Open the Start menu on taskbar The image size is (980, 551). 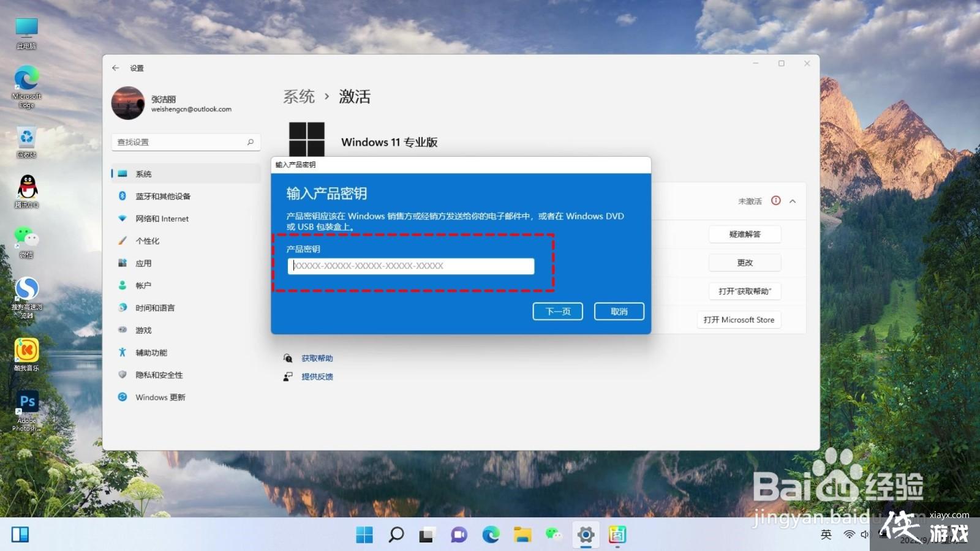[x=364, y=534]
